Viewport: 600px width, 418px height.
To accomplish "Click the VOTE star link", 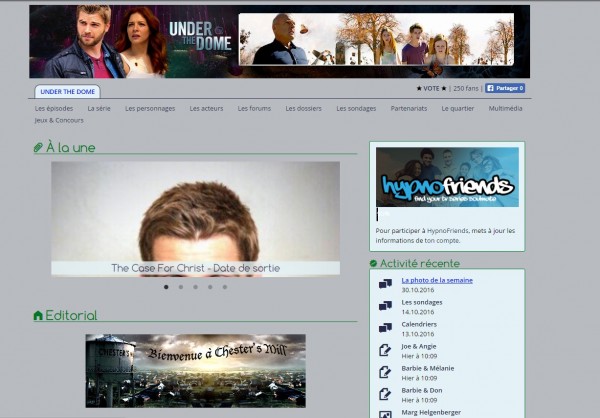I will [431, 88].
